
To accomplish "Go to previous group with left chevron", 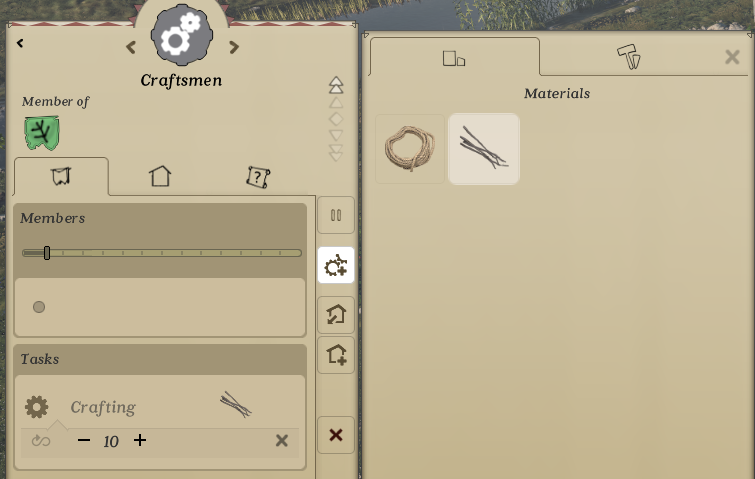I will click(x=130, y=47).
